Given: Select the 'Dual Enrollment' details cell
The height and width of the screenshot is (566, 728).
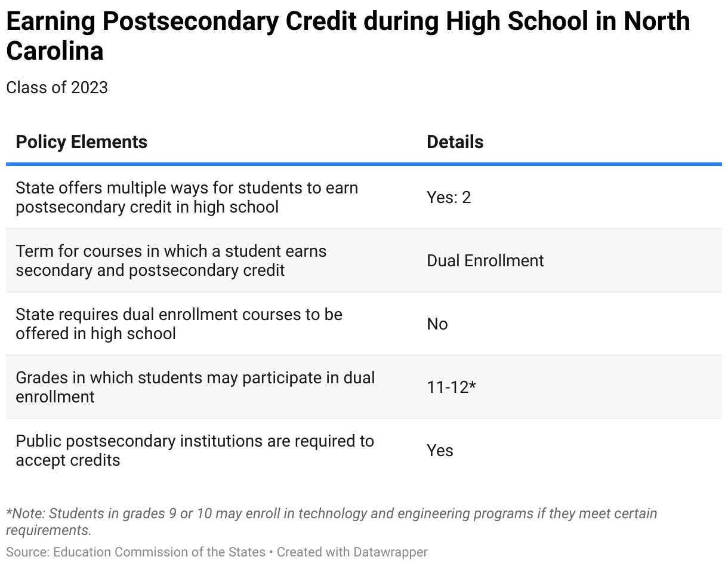Looking at the screenshot, I should point(485,261).
